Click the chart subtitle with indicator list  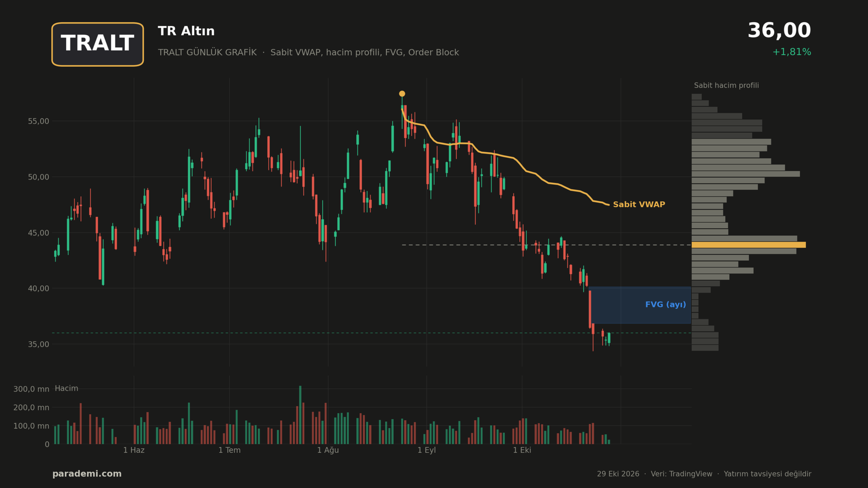(308, 53)
